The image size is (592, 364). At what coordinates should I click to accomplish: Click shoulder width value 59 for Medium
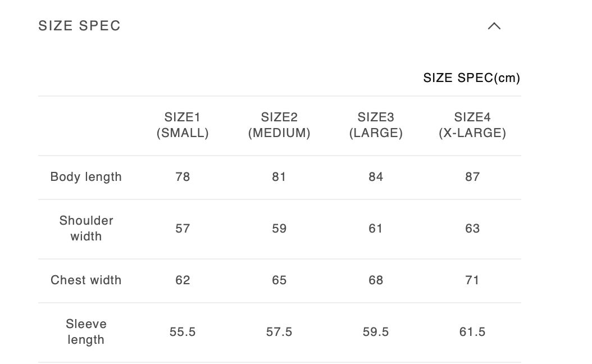click(279, 229)
